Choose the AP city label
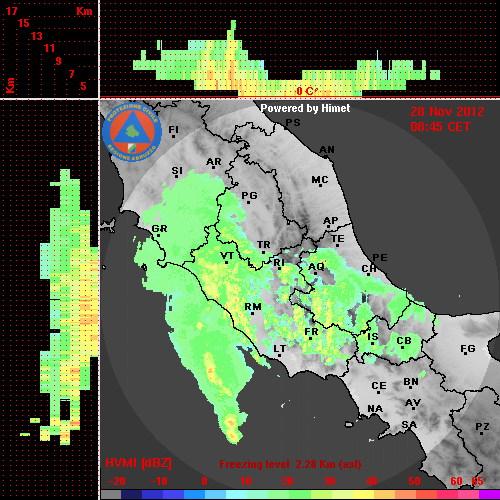Viewport: 500px width, 500px height. [330, 221]
